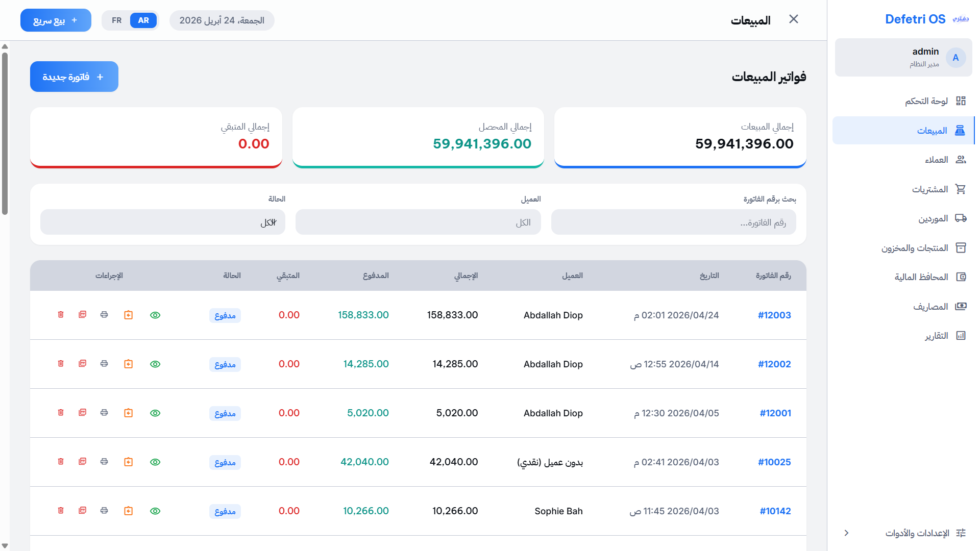Preview invoice #12003 with green eye icon
The image size is (980, 551).
(x=155, y=315)
